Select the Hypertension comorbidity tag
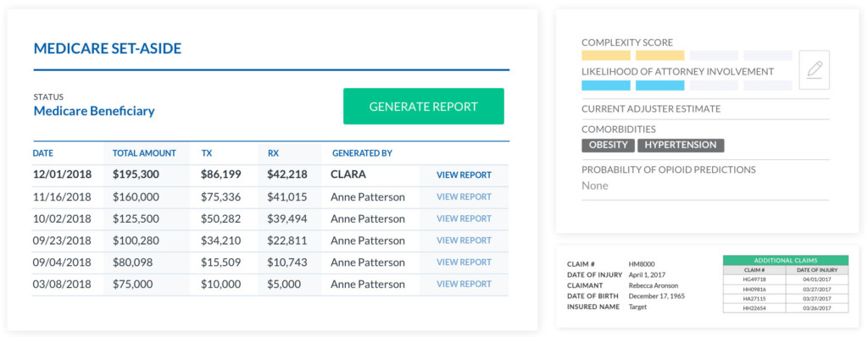This screenshot has height=337, width=868. [x=681, y=146]
